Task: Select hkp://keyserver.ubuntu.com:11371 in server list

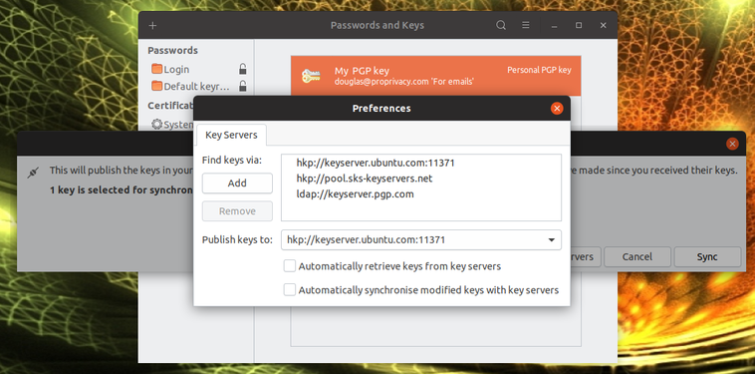Action: [x=376, y=163]
